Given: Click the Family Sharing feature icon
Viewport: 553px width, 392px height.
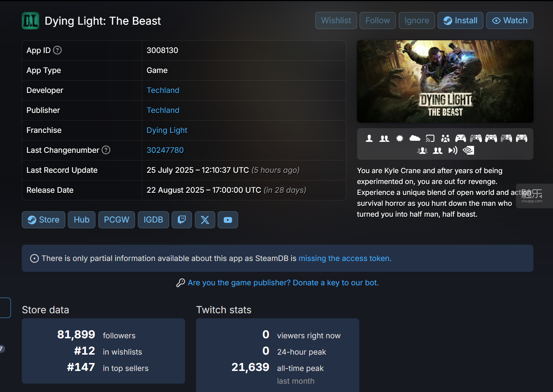Looking at the screenshot, I should click(x=445, y=138).
